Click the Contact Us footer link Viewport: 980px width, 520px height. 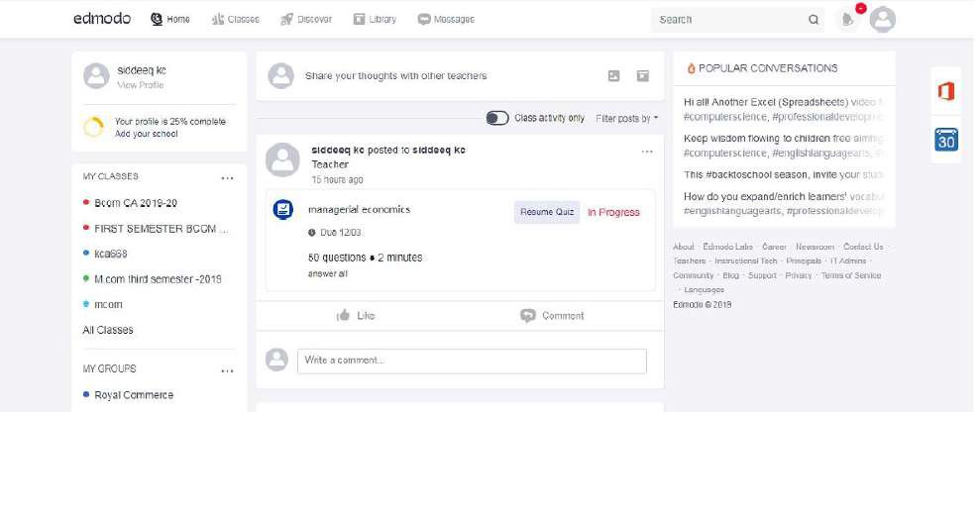coord(863,247)
